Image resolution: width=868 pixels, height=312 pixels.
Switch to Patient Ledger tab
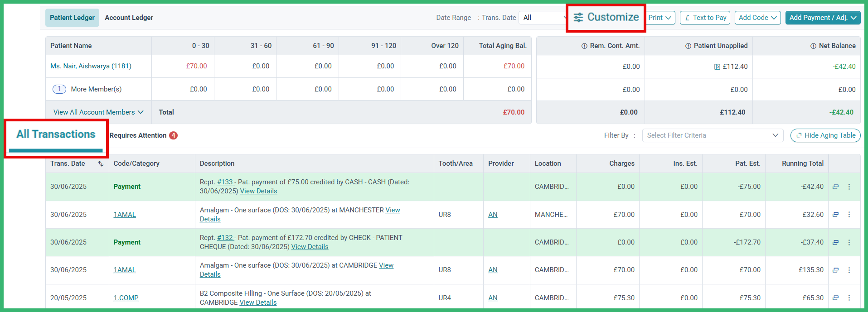(x=72, y=18)
